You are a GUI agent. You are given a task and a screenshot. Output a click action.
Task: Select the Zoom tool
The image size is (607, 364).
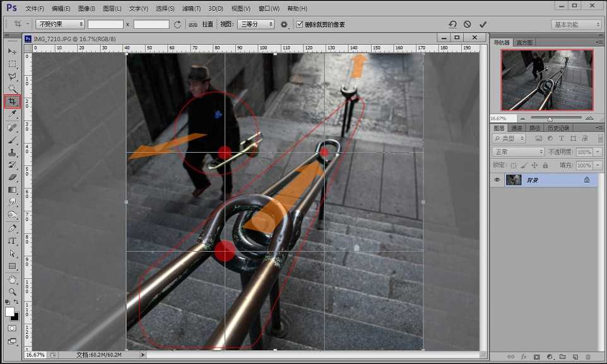point(12,292)
